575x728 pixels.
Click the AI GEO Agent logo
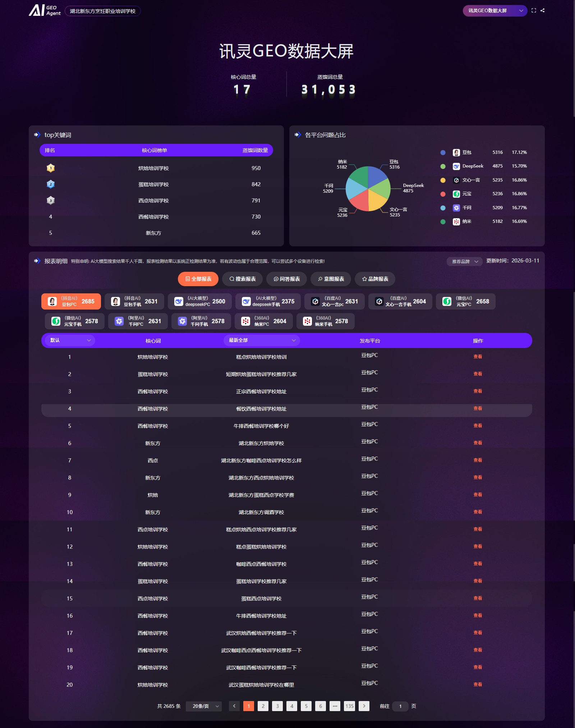click(45, 10)
